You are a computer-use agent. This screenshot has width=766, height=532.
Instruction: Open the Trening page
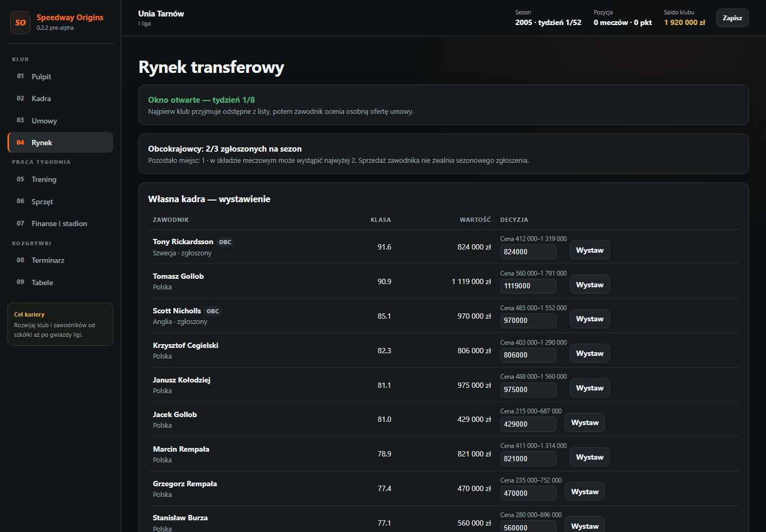pyautogui.click(x=60, y=179)
